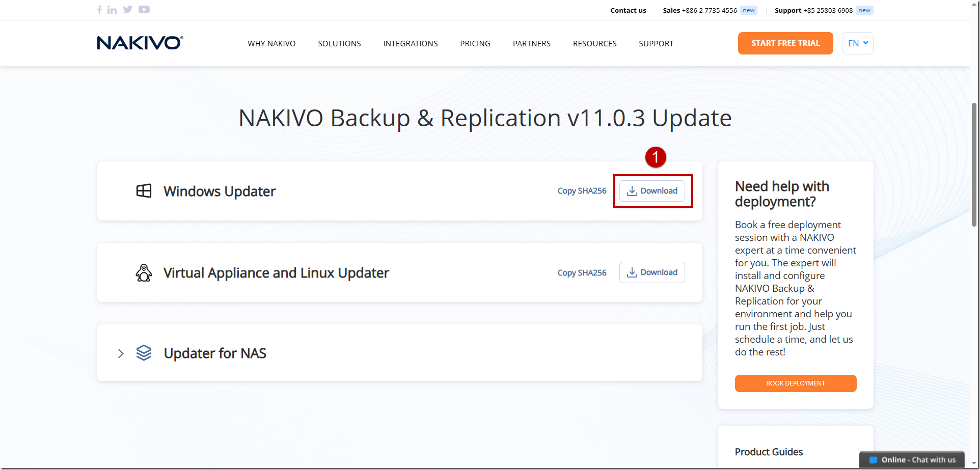Copy SHA256 for Windows Updater
Image resolution: width=980 pixels, height=470 pixels.
coord(582,191)
